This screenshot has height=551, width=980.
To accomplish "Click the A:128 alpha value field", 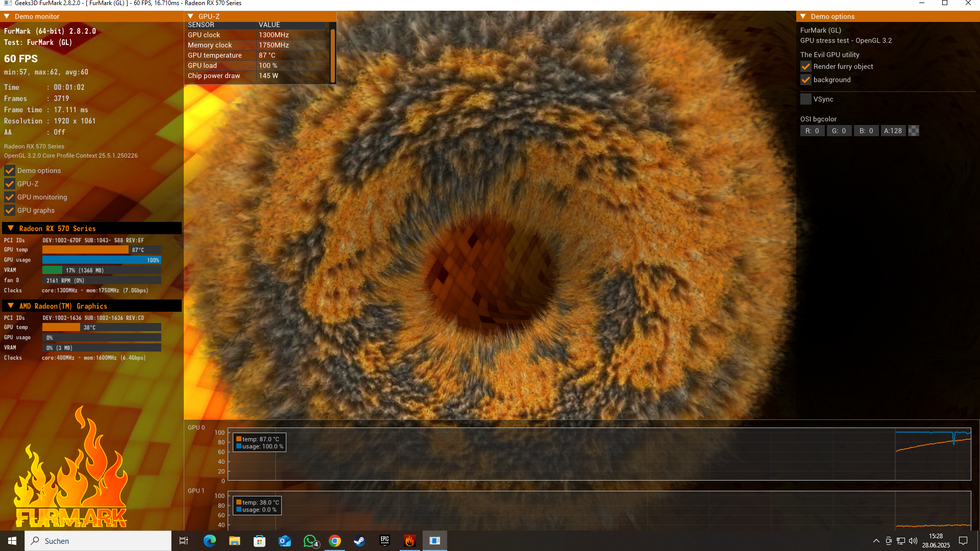I will tap(893, 131).
